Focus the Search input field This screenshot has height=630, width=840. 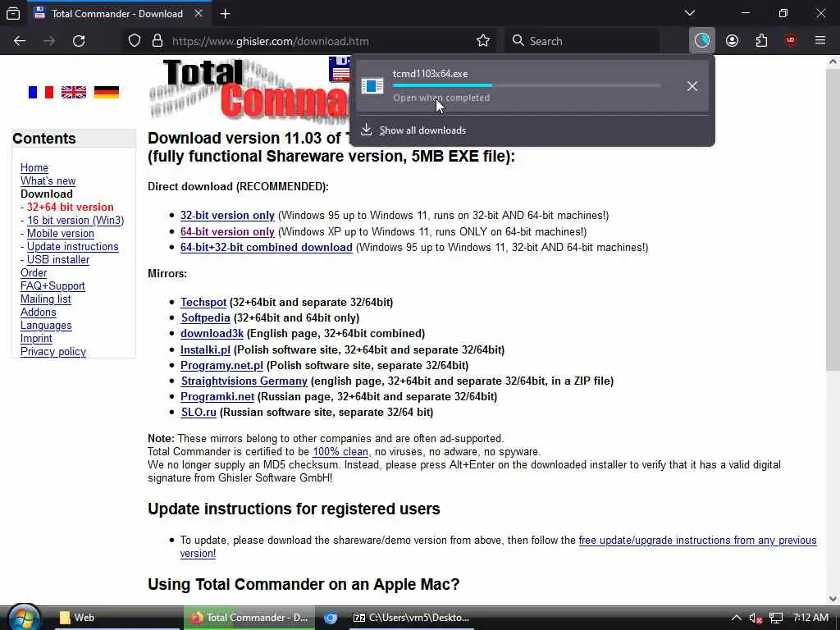[582, 41]
